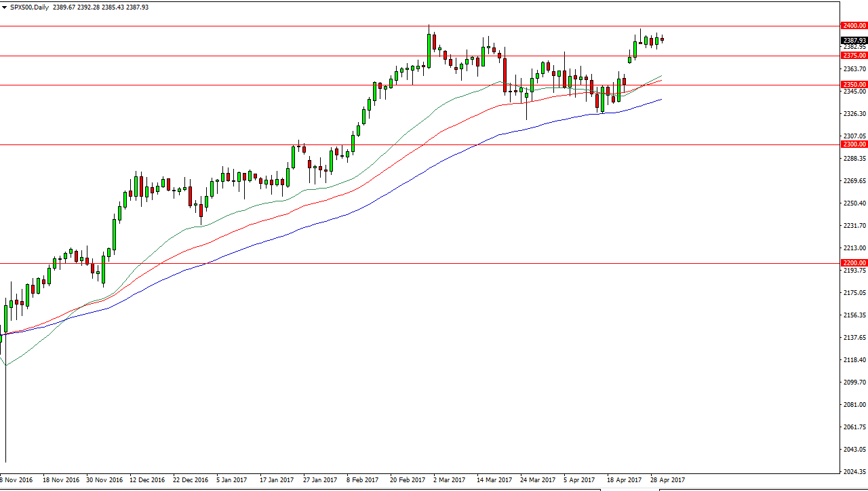Click the 2 Mar 2017 date marker

(x=449, y=479)
